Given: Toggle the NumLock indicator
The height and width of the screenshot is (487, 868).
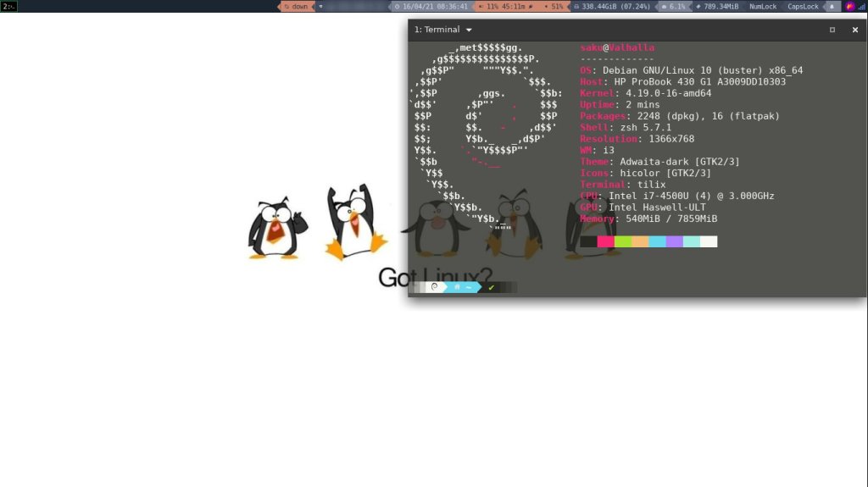Looking at the screenshot, I should (763, 6).
